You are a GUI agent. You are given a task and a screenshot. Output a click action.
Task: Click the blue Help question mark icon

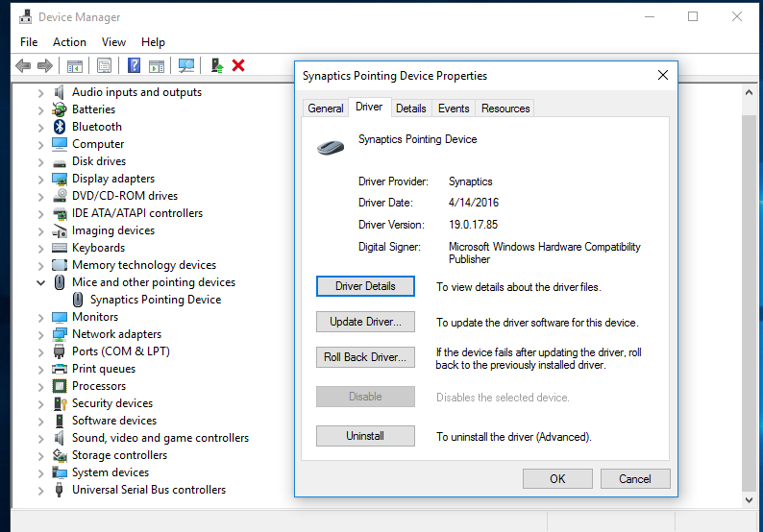[134, 65]
